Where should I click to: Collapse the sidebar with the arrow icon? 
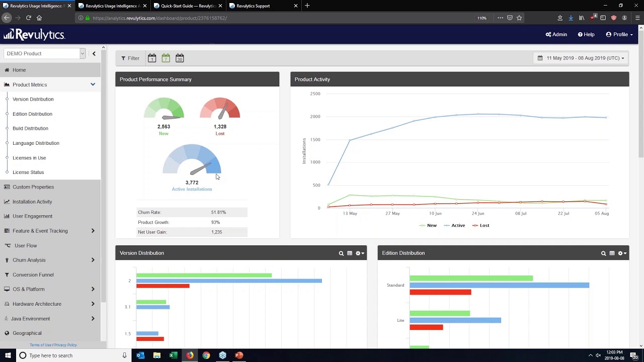coord(94,53)
